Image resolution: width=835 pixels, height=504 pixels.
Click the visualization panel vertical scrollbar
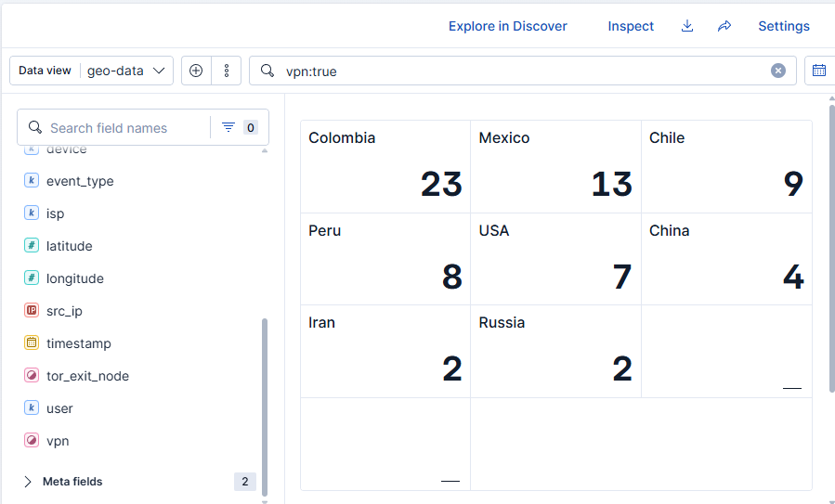[x=832, y=249]
